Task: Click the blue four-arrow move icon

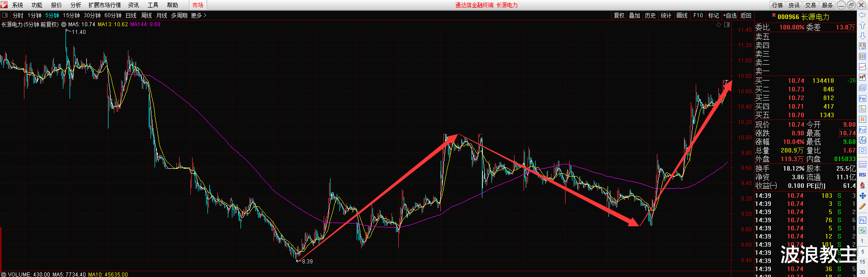Action: pyautogui.click(x=863, y=196)
